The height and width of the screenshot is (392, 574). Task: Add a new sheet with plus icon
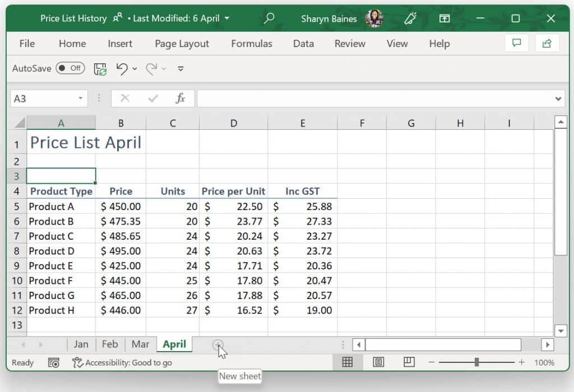click(217, 344)
